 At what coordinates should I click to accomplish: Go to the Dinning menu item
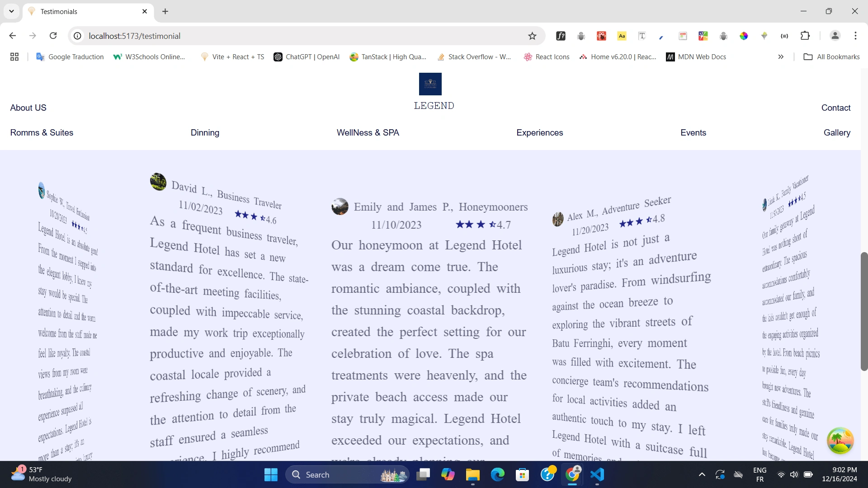click(x=205, y=133)
